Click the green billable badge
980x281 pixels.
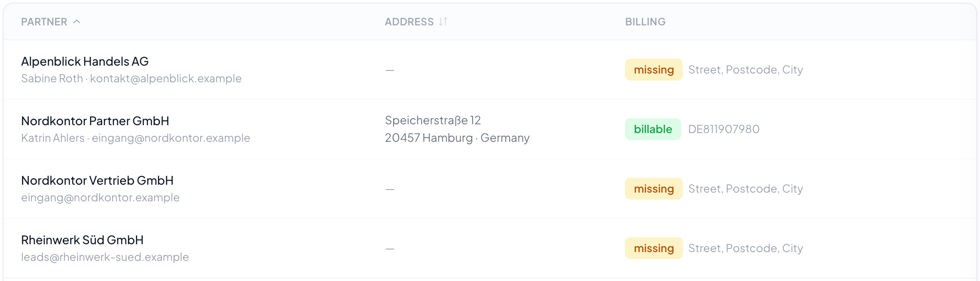tap(653, 129)
